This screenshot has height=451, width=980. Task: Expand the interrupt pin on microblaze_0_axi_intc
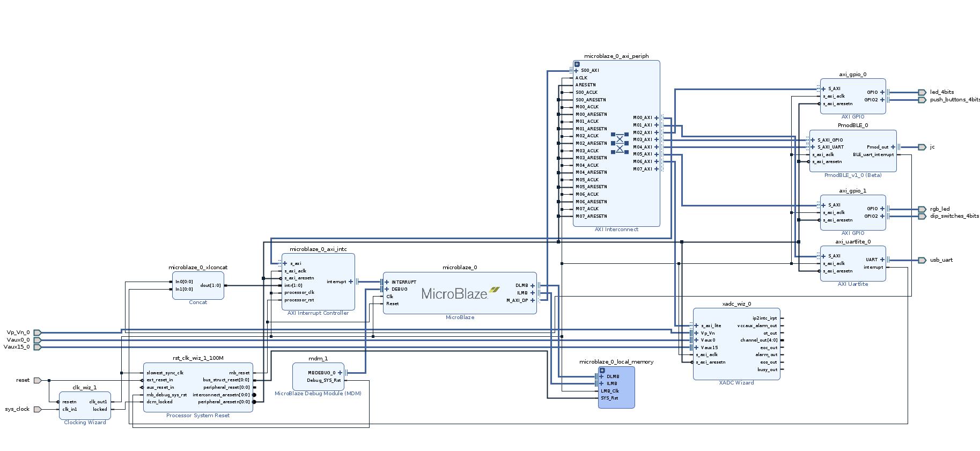[351, 282]
